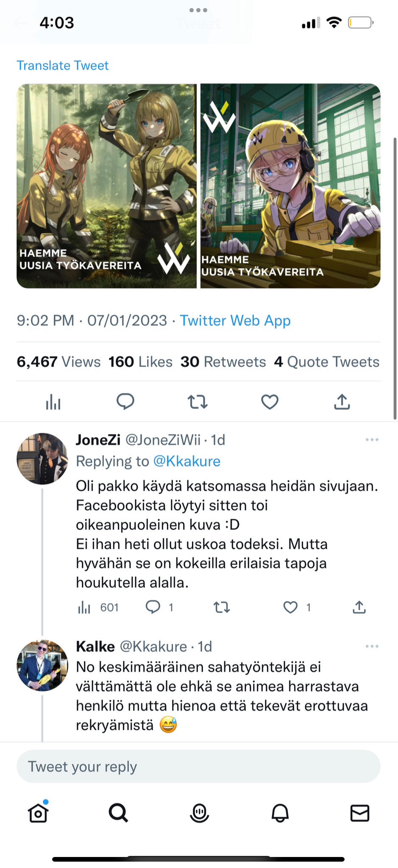Open Direct Messages envelope tab
This screenshot has height=868, width=398.
point(360,813)
